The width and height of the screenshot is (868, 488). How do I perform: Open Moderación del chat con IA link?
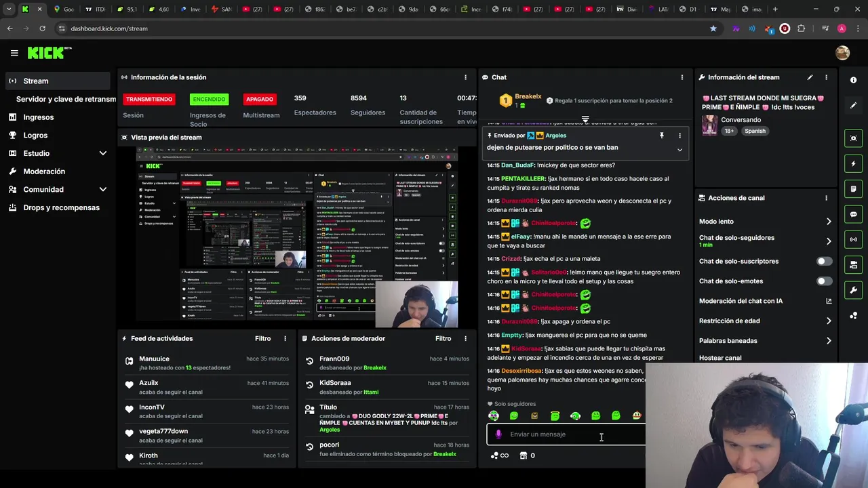pos(765,301)
